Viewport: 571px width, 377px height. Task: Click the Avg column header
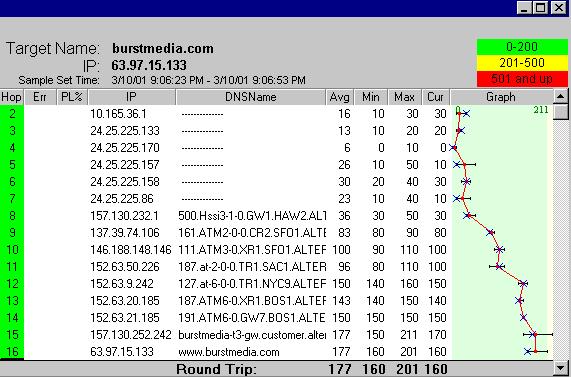339,97
